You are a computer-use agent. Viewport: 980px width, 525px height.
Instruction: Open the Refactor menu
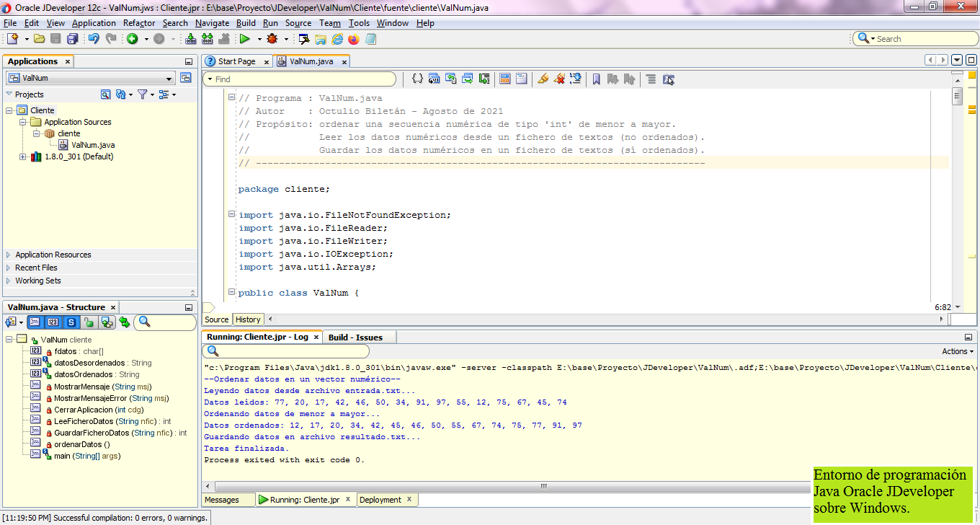[x=138, y=23]
